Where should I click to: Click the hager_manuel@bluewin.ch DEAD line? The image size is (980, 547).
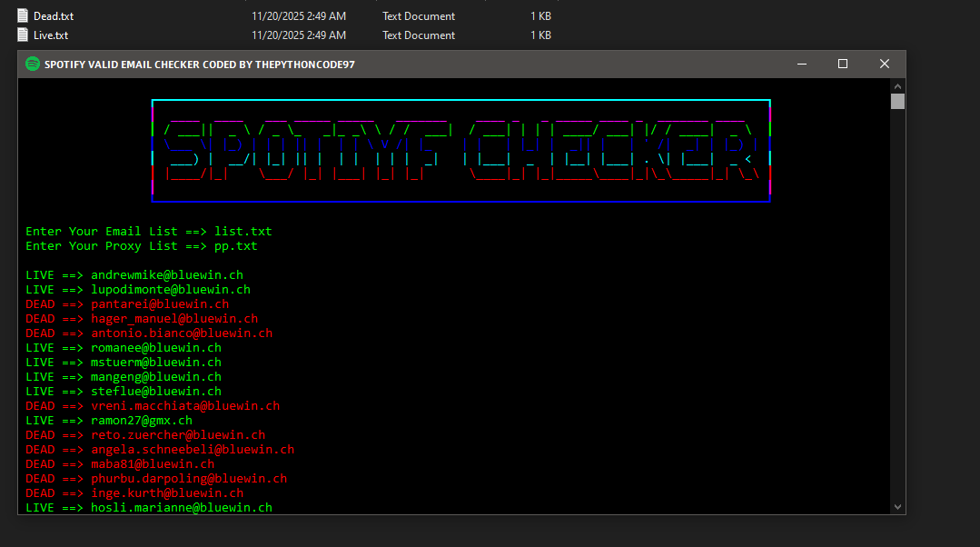[142, 319]
